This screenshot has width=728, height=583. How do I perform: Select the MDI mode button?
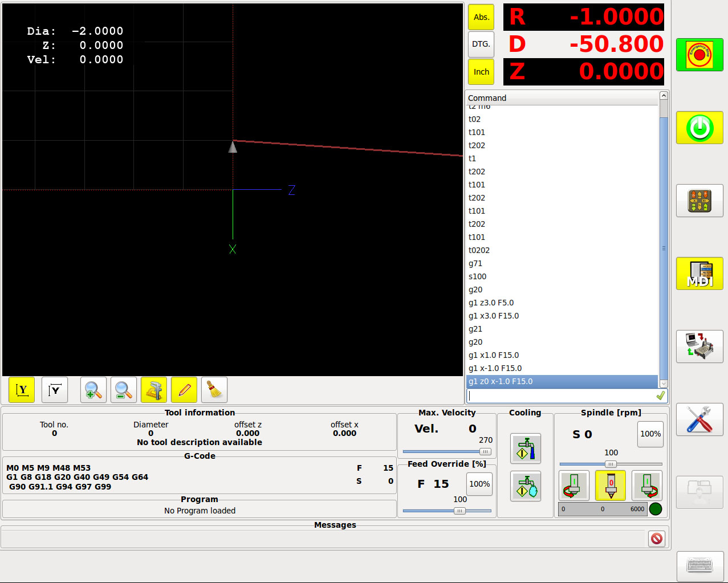pyautogui.click(x=699, y=274)
